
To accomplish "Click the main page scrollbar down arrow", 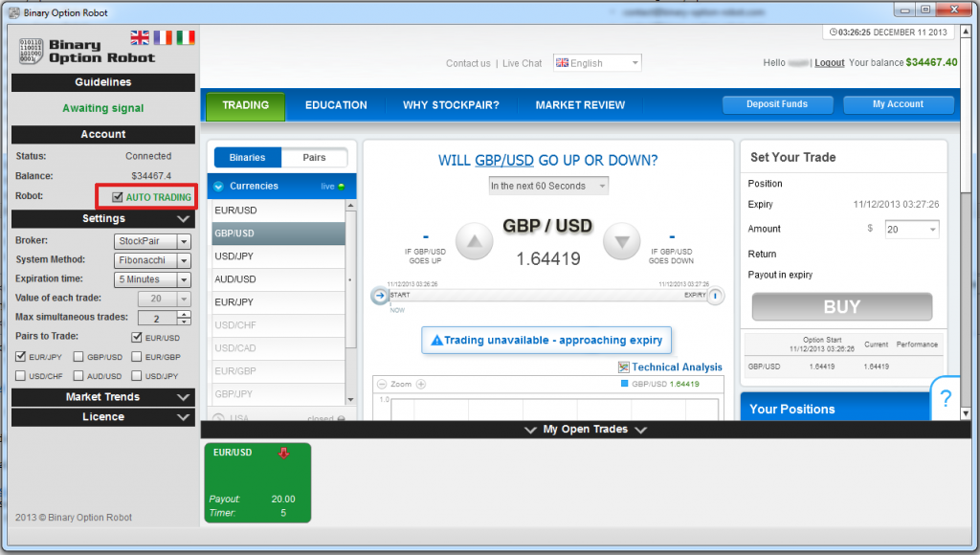I will click(966, 413).
